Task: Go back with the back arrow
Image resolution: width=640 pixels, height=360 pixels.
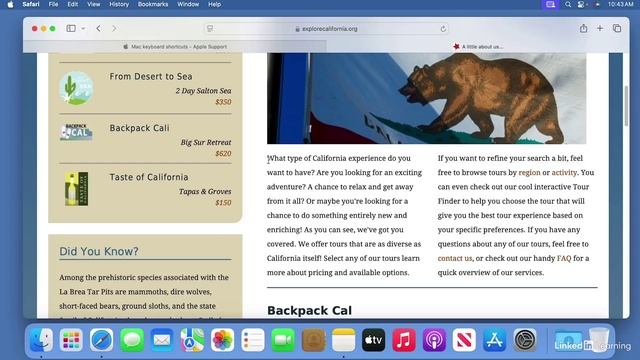Action: 99,29
